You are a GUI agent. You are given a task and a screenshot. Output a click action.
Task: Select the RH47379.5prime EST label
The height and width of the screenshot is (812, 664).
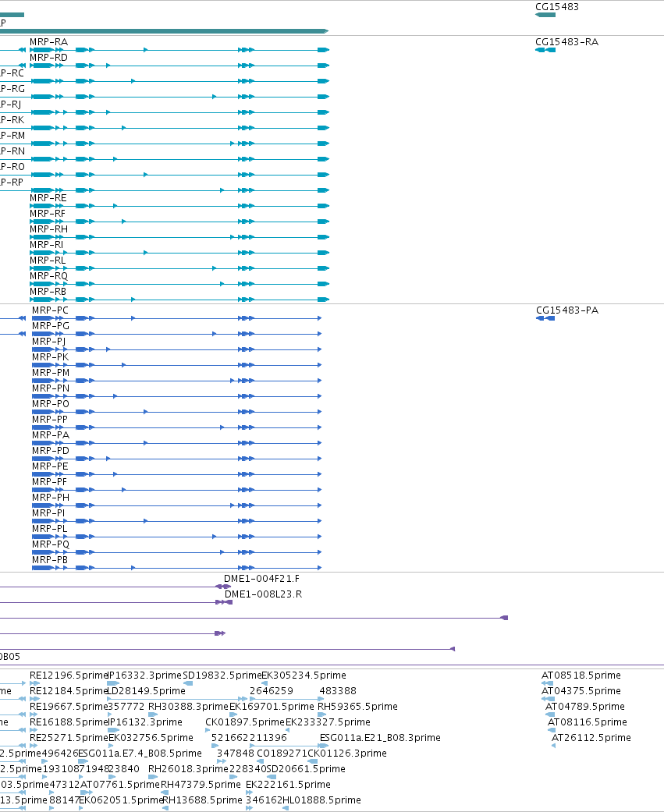[201, 784]
